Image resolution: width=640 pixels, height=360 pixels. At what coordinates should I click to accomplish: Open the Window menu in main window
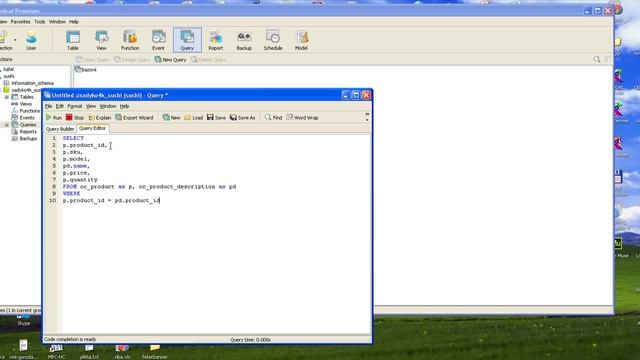(57, 22)
